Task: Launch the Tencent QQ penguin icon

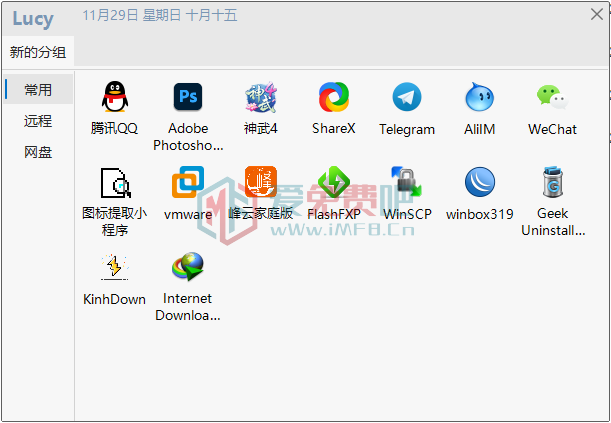Action: (115, 97)
